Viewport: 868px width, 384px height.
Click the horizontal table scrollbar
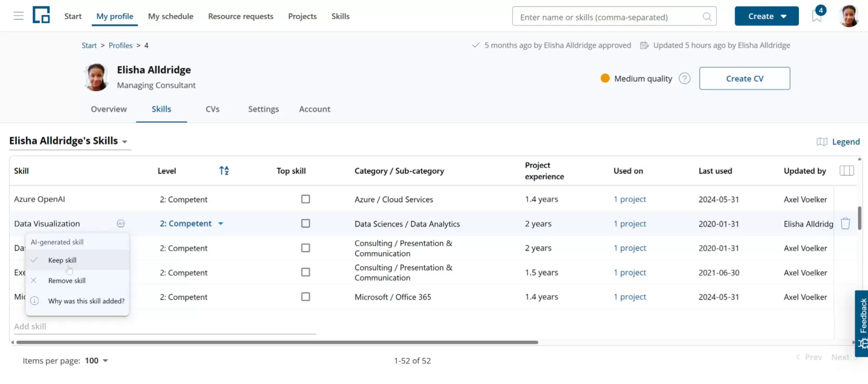tap(277, 342)
